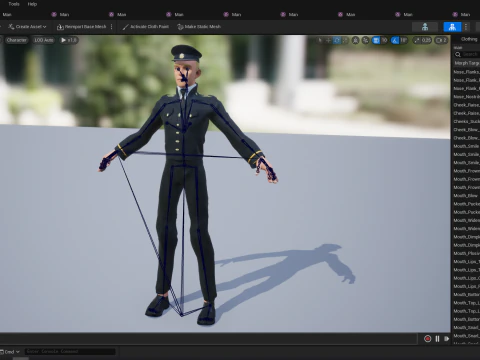The width and height of the screenshot is (480, 360).
Task: Open scale snap 0.25 value dropdown
Action: (x=426, y=40)
